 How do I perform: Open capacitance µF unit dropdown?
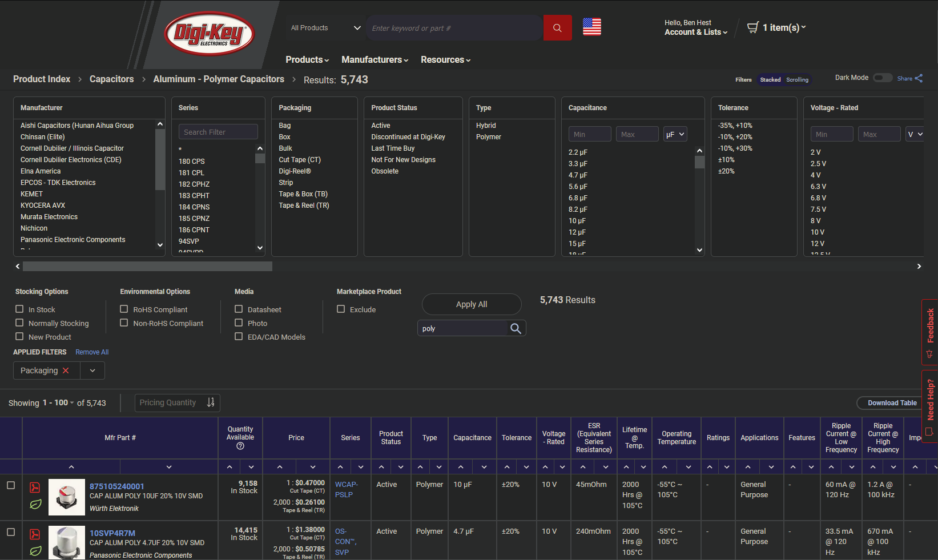click(675, 134)
